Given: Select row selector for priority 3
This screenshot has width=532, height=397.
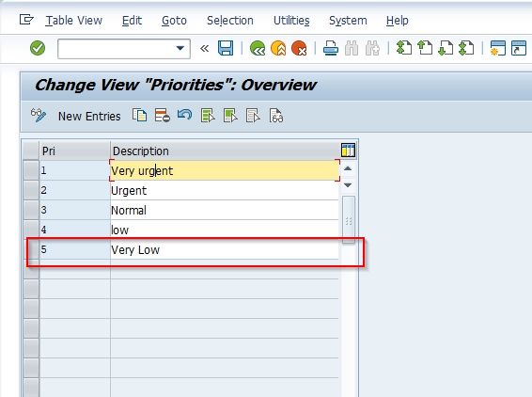Looking at the screenshot, I should (x=31, y=210).
